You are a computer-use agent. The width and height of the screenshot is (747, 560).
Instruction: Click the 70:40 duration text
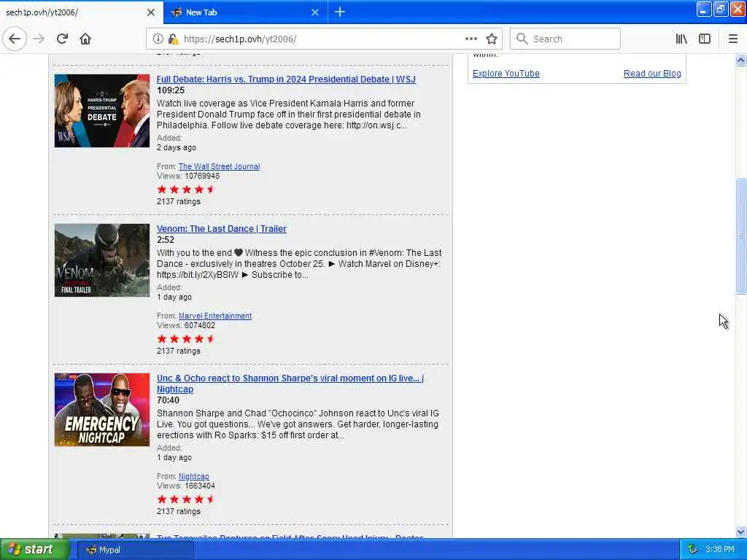[169, 400]
